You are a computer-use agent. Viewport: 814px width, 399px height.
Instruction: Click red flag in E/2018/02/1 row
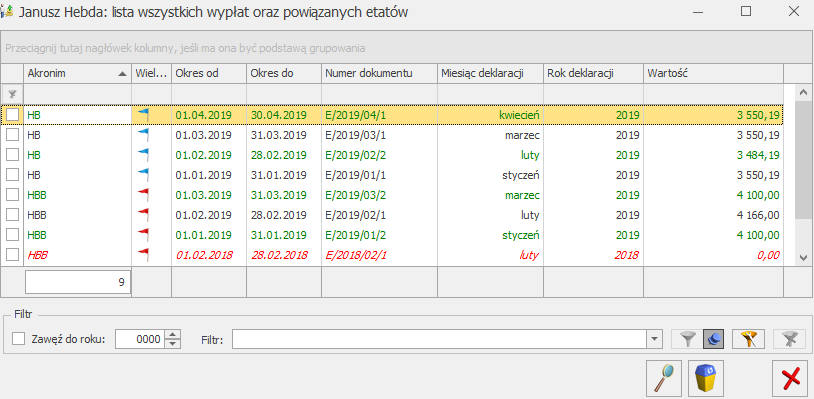pos(143,255)
